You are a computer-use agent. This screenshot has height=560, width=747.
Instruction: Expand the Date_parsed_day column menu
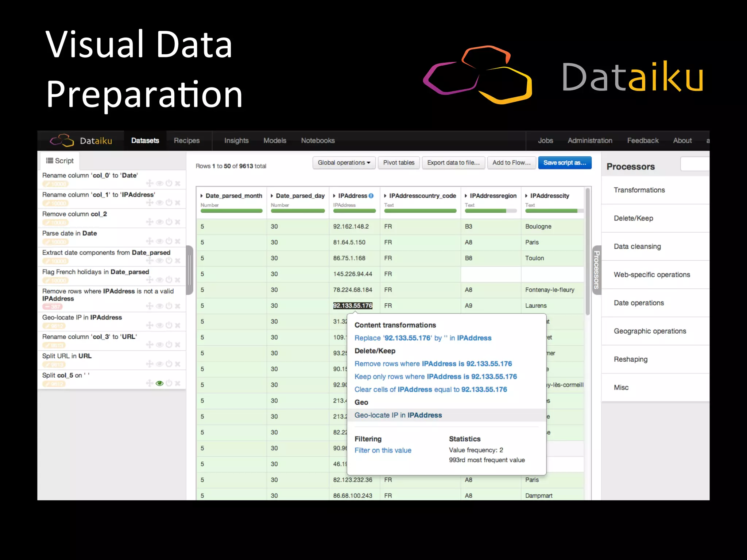point(272,196)
